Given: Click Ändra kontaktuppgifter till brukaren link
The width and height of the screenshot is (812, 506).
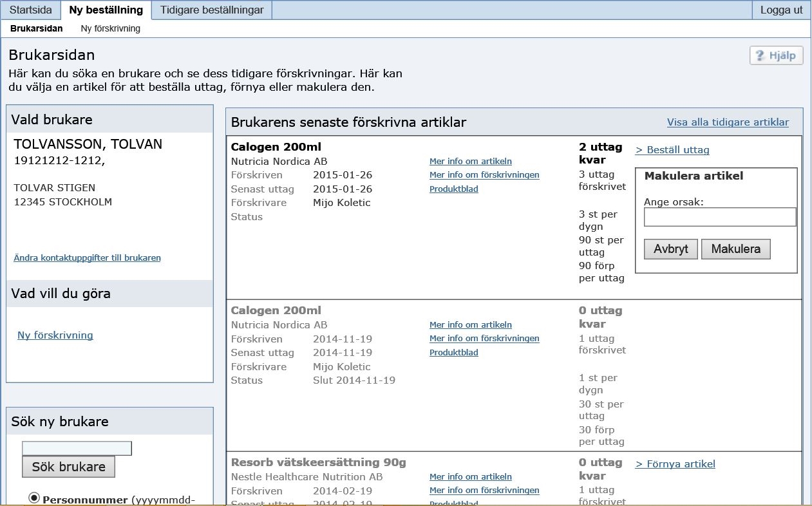Looking at the screenshot, I should [x=87, y=258].
